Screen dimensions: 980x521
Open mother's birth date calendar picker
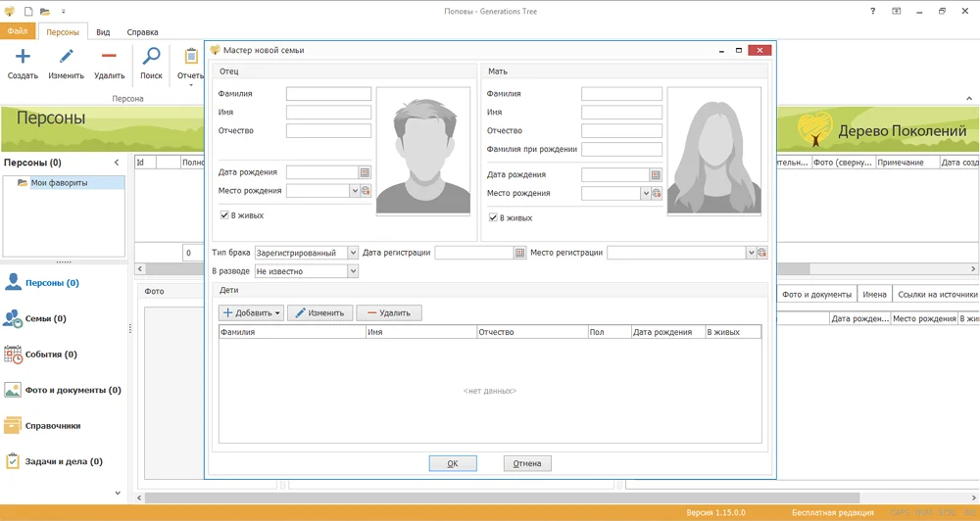(656, 175)
